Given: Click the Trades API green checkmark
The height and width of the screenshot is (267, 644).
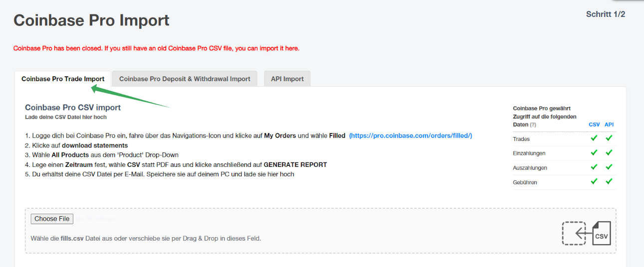Looking at the screenshot, I should click(x=609, y=138).
